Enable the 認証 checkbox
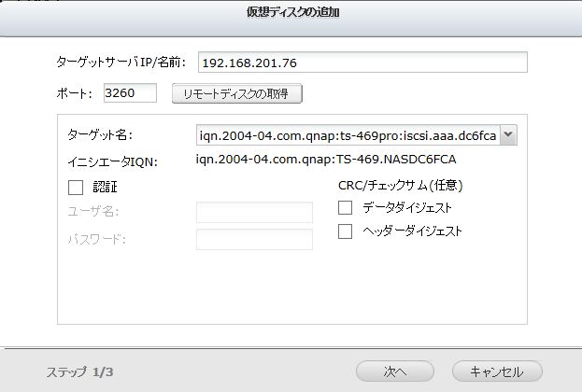Image resolution: width=582 pixels, height=392 pixels. [77, 187]
